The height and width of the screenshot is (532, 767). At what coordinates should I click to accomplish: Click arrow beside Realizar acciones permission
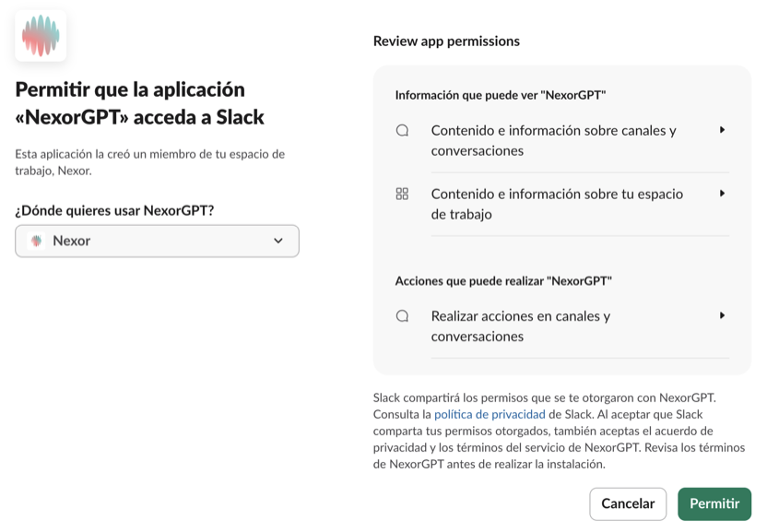click(722, 315)
